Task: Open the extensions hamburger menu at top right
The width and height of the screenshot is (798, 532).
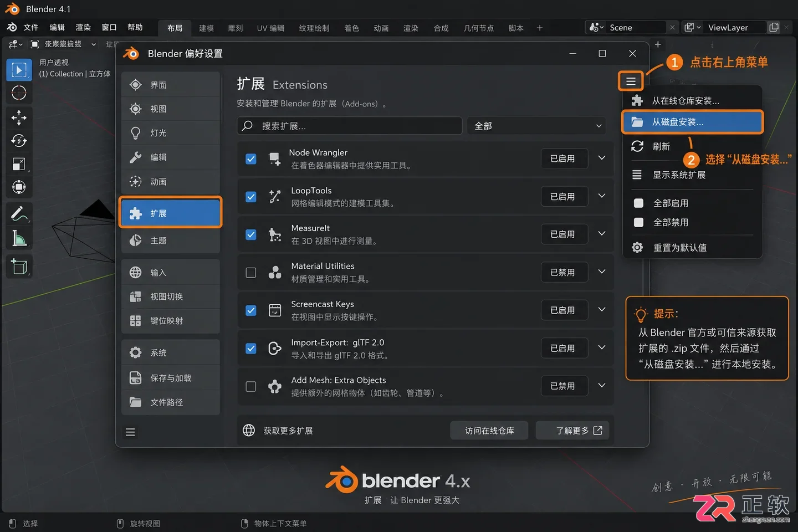Action: [x=631, y=81]
